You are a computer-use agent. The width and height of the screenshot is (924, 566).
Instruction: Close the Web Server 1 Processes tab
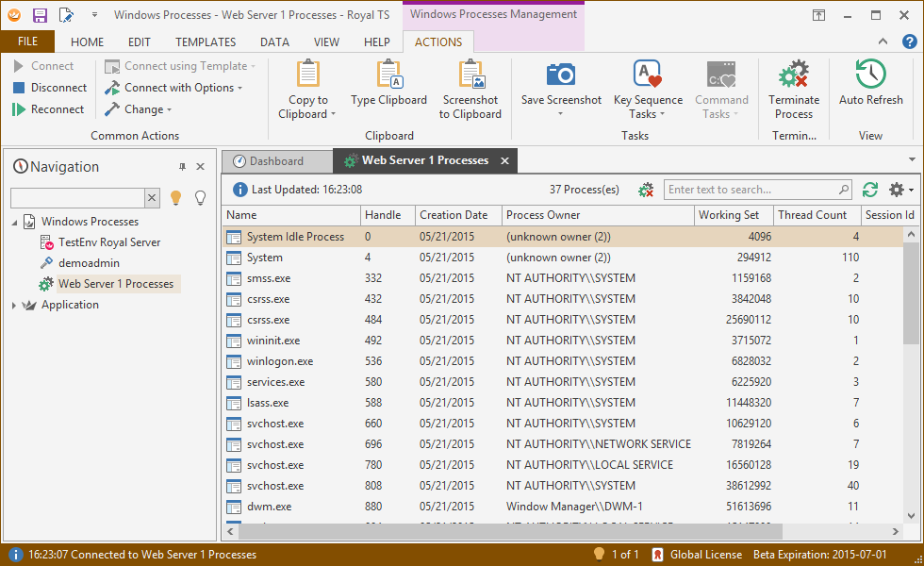[504, 161]
